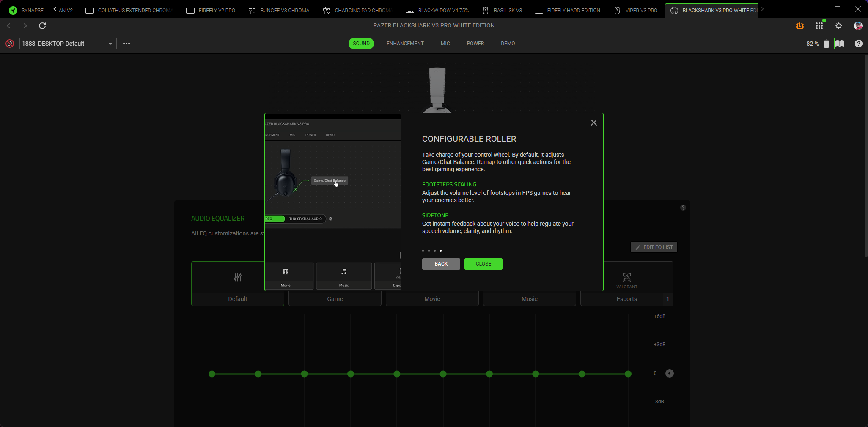Close the Configurable Roller dialog with X
868x427 pixels.
point(594,123)
